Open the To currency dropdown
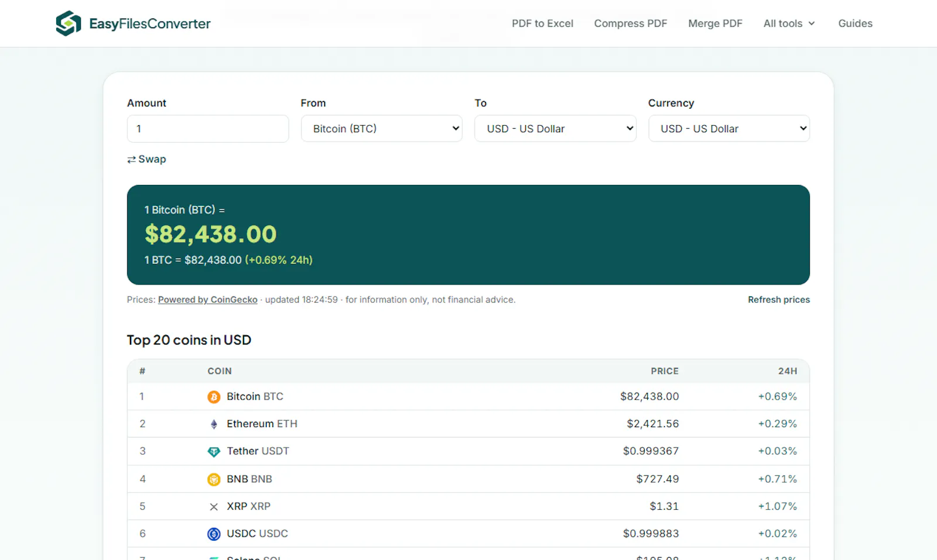 (x=555, y=128)
